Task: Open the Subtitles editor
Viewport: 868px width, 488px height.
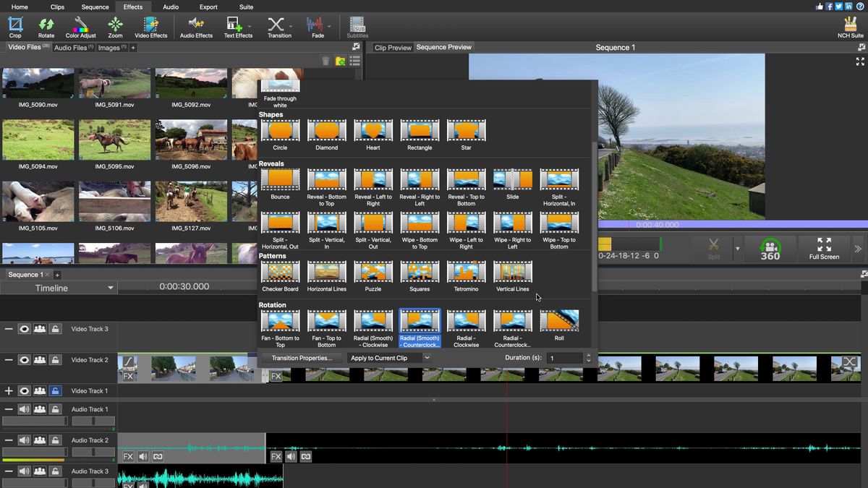Action: click(357, 27)
